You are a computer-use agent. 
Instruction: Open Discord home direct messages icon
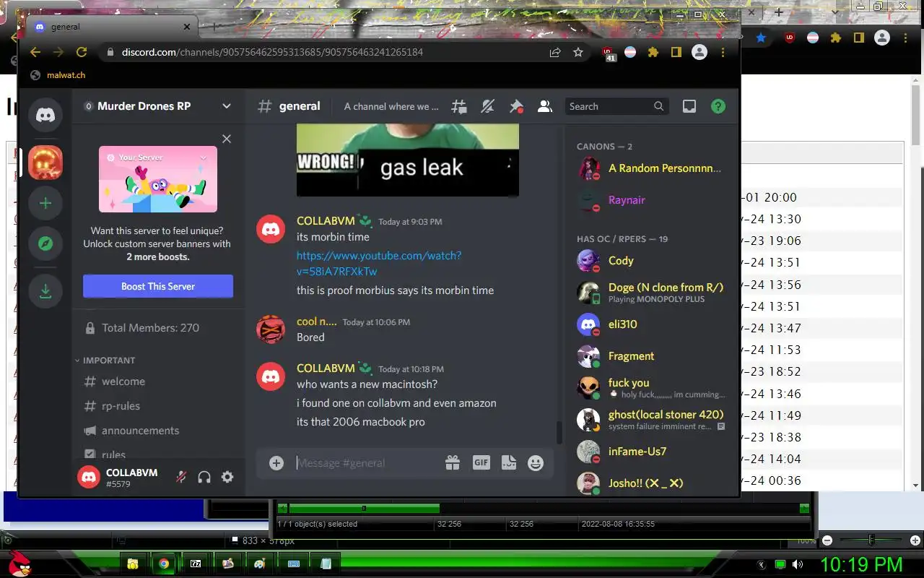(x=45, y=115)
